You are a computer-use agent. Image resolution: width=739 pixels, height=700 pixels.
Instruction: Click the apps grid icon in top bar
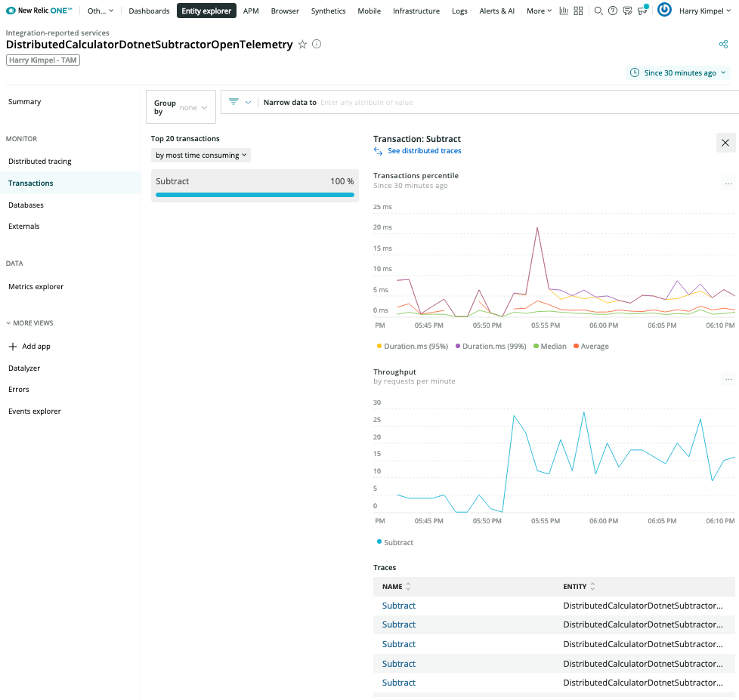pyautogui.click(x=579, y=11)
